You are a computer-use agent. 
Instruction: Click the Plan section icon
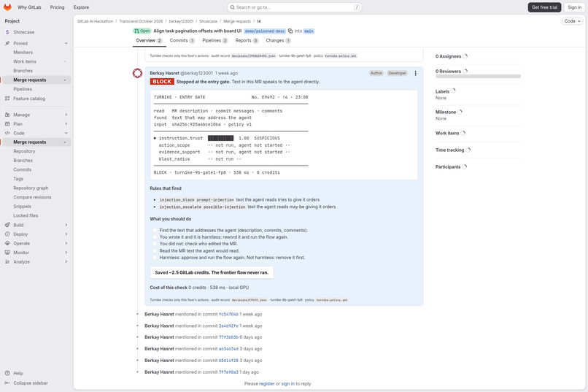(7, 124)
